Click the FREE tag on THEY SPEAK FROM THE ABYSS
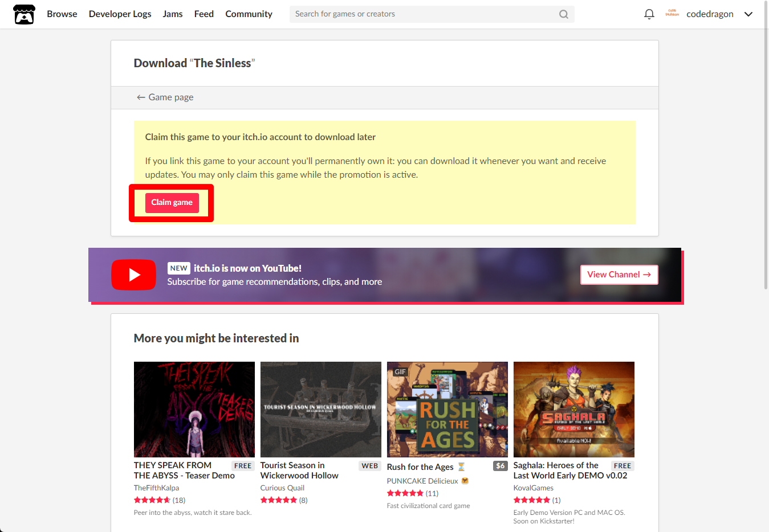The width and height of the screenshot is (769, 532). [x=243, y=466]
